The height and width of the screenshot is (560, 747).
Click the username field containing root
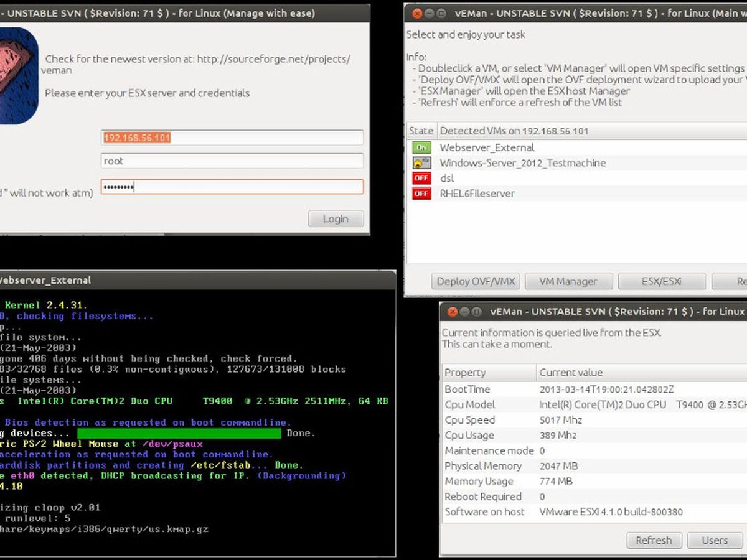(x=232, y=161)
